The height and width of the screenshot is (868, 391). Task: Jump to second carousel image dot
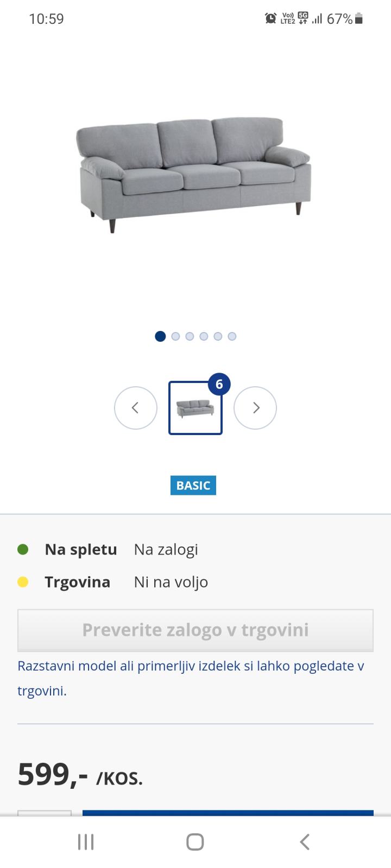[x=175, y=336]
